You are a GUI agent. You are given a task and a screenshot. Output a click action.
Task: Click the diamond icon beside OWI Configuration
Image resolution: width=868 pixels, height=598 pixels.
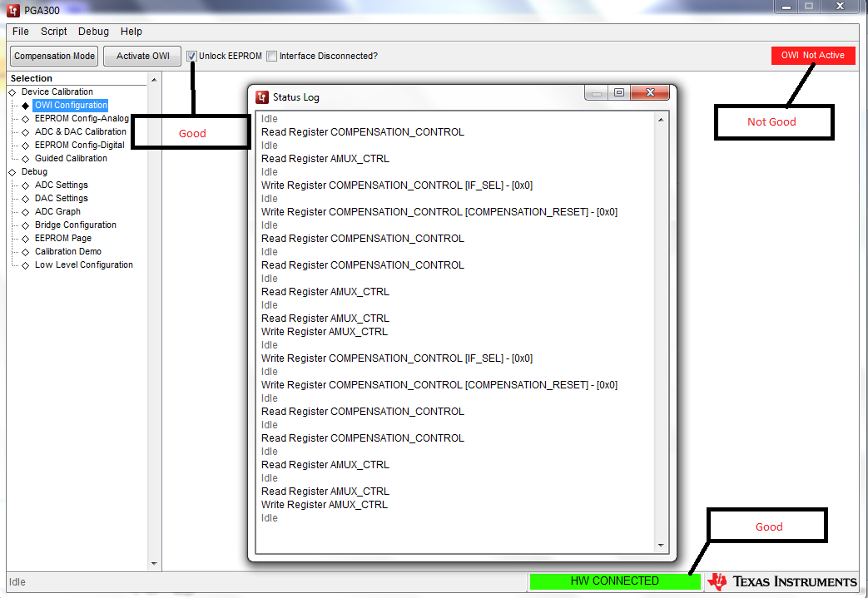(x=26, y=106)
